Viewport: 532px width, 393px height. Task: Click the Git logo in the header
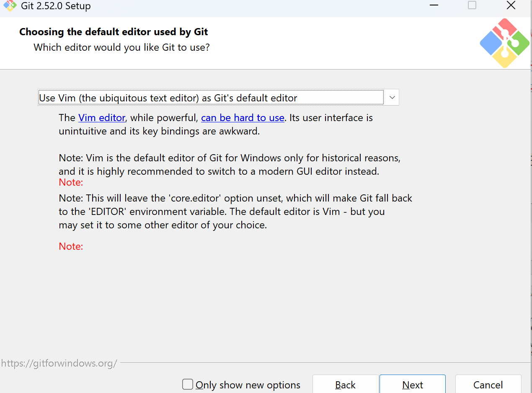coord(505,43)
